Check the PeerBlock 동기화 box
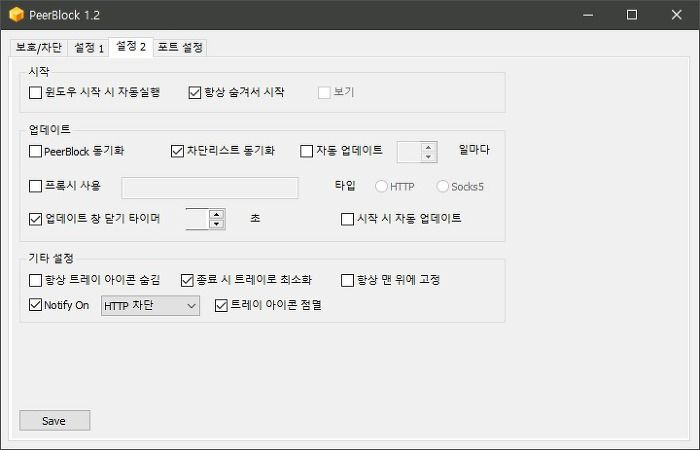 pyautogui.click(x=35, y=151)
